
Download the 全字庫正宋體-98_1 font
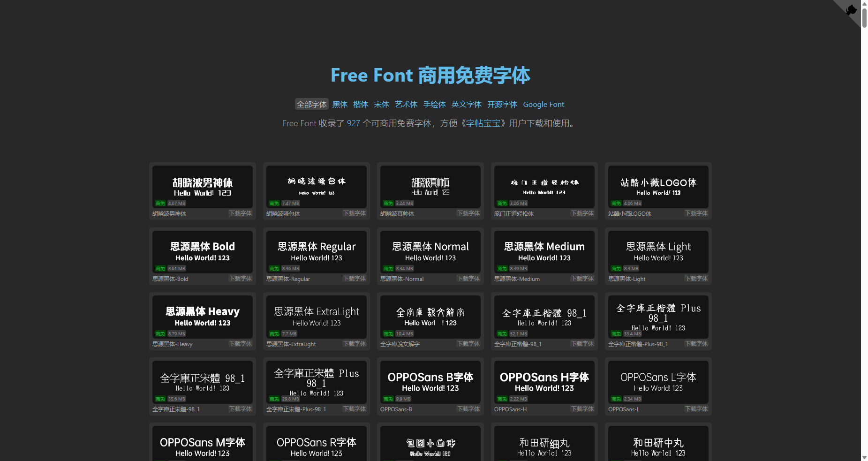[241, 409]
